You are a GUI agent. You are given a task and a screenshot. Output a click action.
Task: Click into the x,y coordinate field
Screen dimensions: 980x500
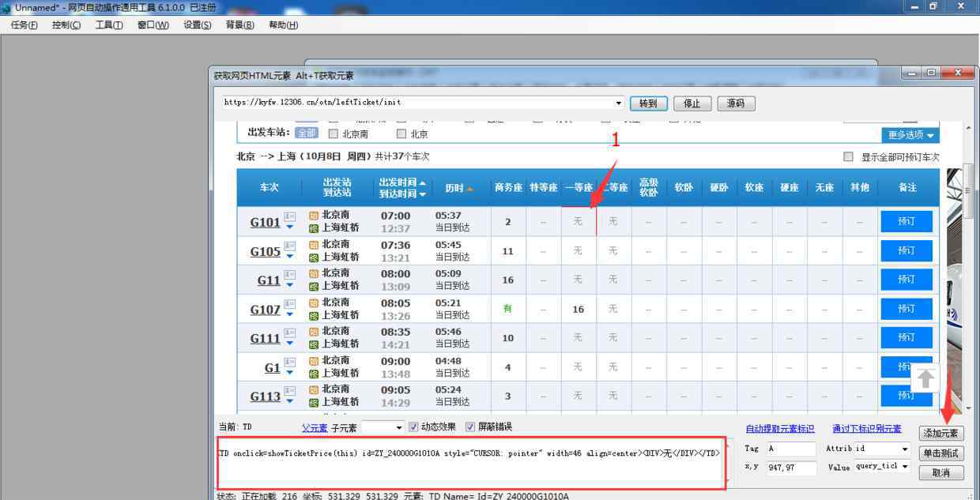coord(791,468)
